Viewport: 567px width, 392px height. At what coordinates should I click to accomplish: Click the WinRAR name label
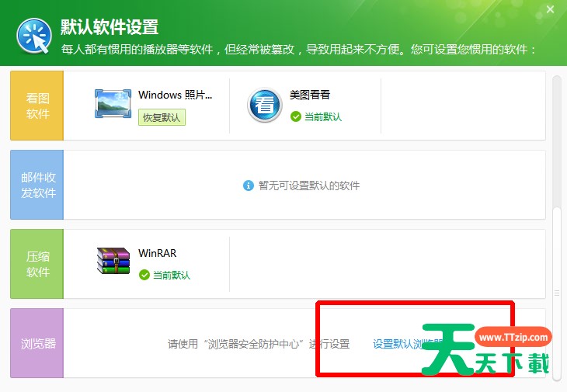(x=158, y=253)
